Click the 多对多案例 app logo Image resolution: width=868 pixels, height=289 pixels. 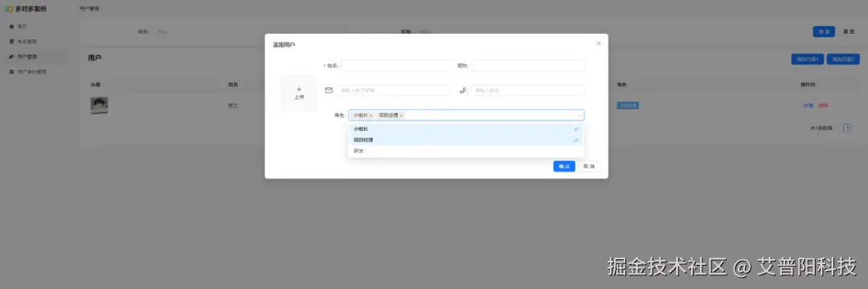pos(8,10)
